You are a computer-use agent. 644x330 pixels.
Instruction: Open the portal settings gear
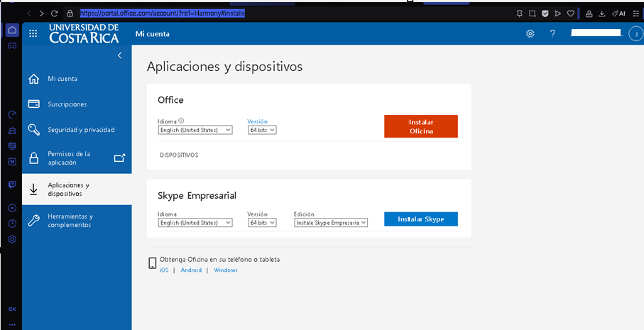[x=530, y=33]
